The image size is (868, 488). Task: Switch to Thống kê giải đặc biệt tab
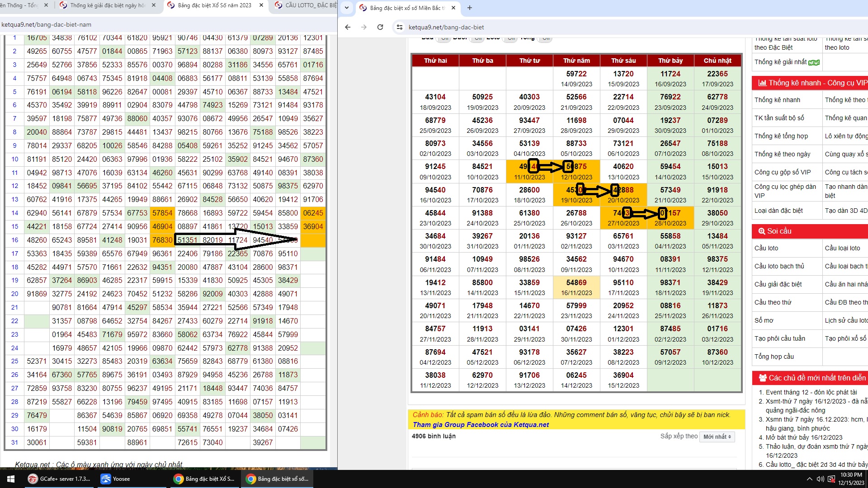click(107, 5)
